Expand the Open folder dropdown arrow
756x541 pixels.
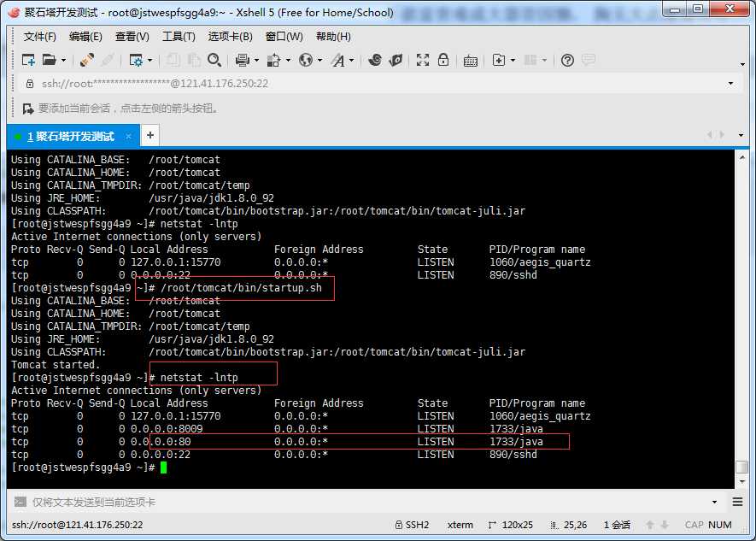coord(64,61)
